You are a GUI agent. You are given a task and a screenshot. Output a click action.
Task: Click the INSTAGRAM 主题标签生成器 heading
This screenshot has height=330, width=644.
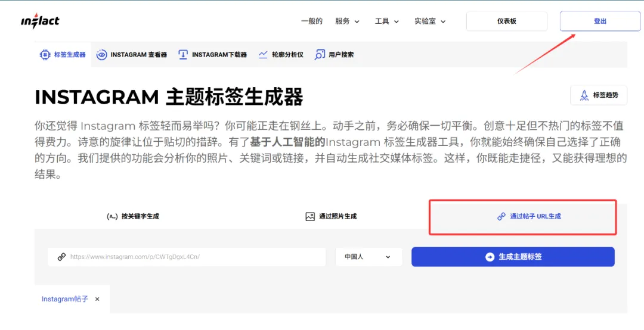click(x=169, y=97)
